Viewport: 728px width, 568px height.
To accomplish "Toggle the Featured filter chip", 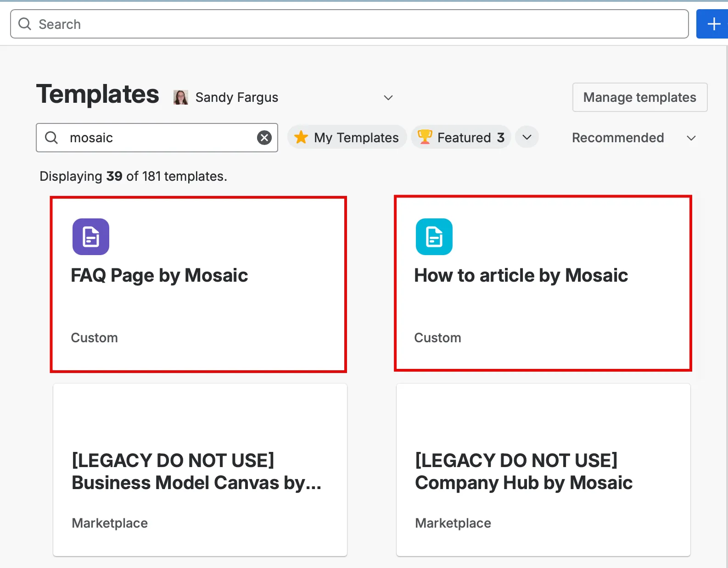I will [461, 137].
